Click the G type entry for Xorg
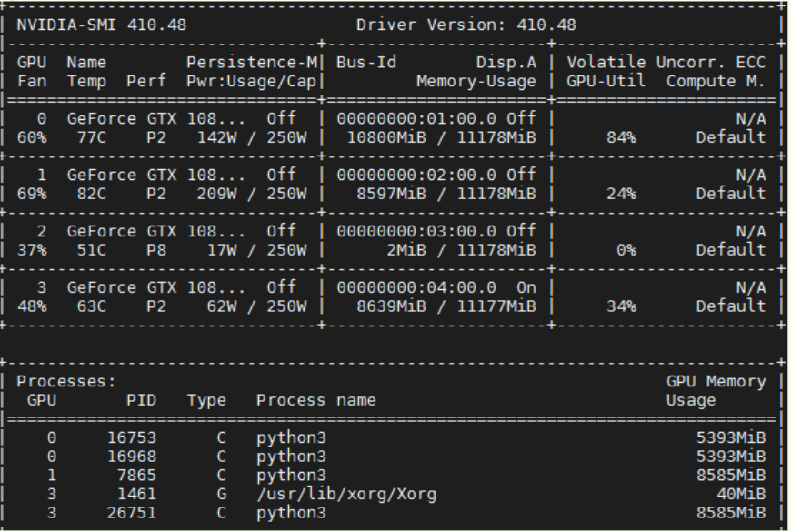This screenshot has height=532, width=791. (x=222, y=494)
